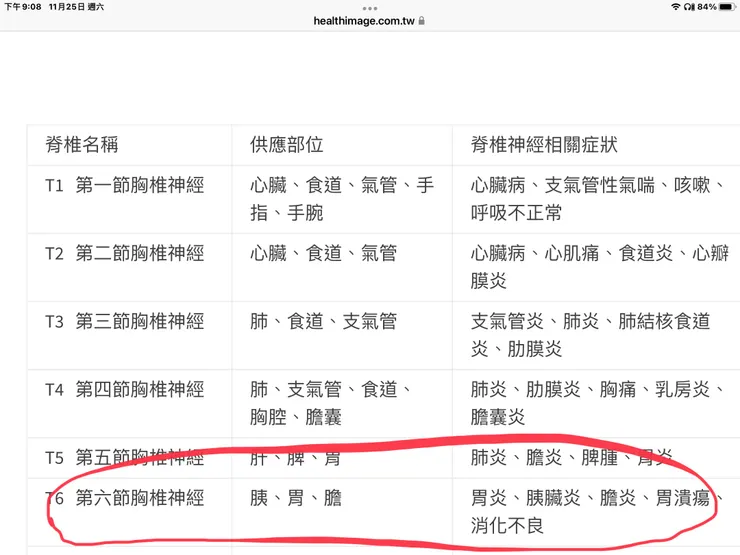740x555 pixels.
Task: Select the 供應部位 column header
Action: [x=286, y=144]
